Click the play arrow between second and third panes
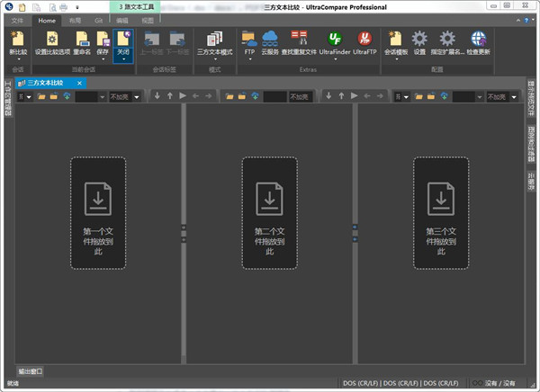540x392 pixels. [355, 95]
